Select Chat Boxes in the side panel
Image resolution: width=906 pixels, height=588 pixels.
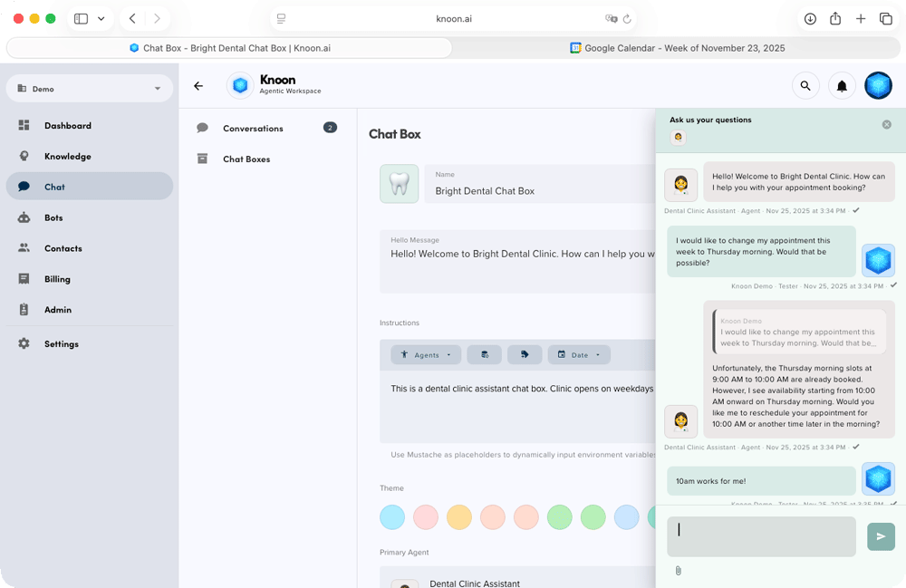246,159
